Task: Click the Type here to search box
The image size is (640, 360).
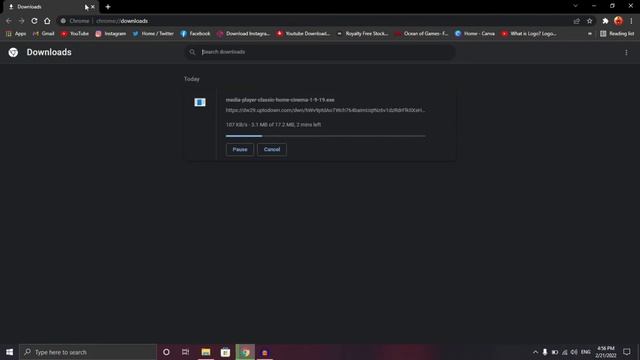Action: (88, 352)
